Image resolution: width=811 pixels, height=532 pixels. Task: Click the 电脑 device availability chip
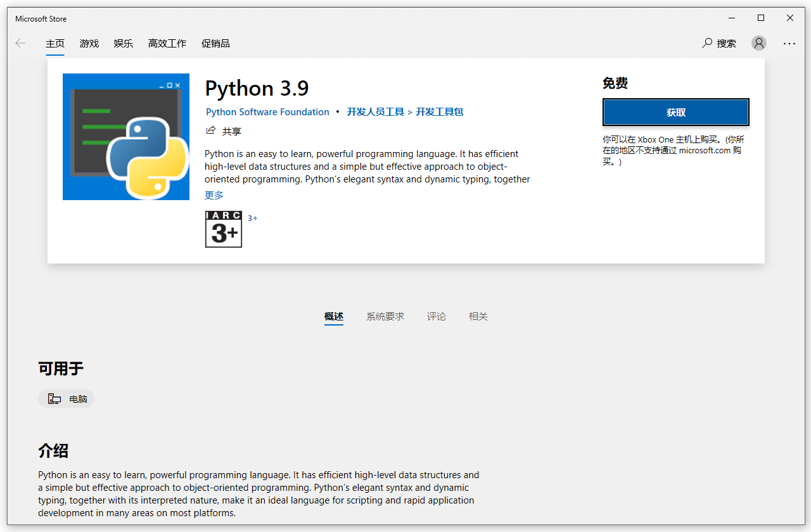coord(66,398)
